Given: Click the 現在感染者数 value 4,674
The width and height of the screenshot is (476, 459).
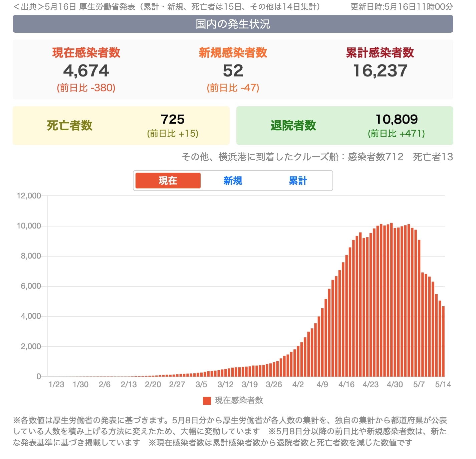Looking at the screenshot, I should [86, 71].
